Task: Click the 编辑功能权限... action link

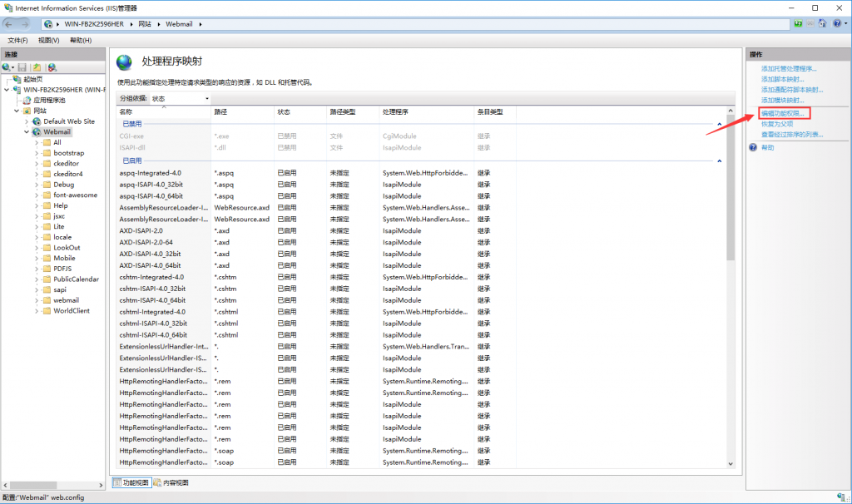Action: pyautogui.click(x=782, y=113)
